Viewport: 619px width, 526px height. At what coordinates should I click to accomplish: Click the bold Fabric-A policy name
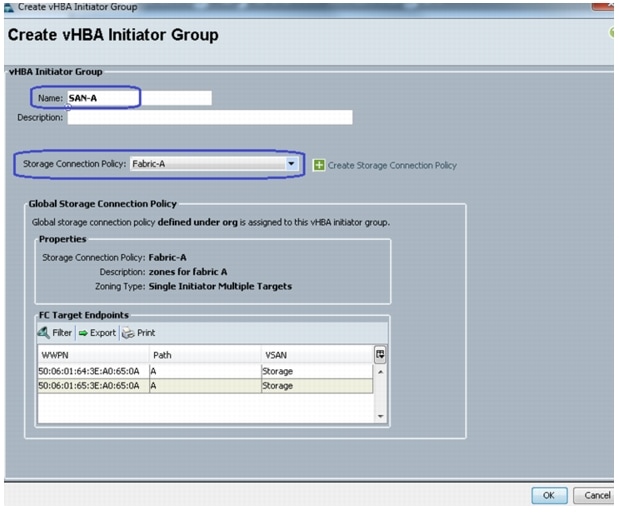[167, 257]
